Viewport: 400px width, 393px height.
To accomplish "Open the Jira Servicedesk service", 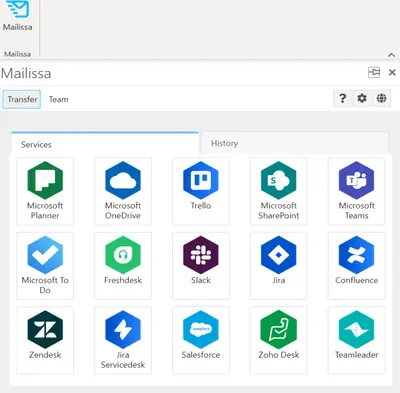I will pos(123,340).
